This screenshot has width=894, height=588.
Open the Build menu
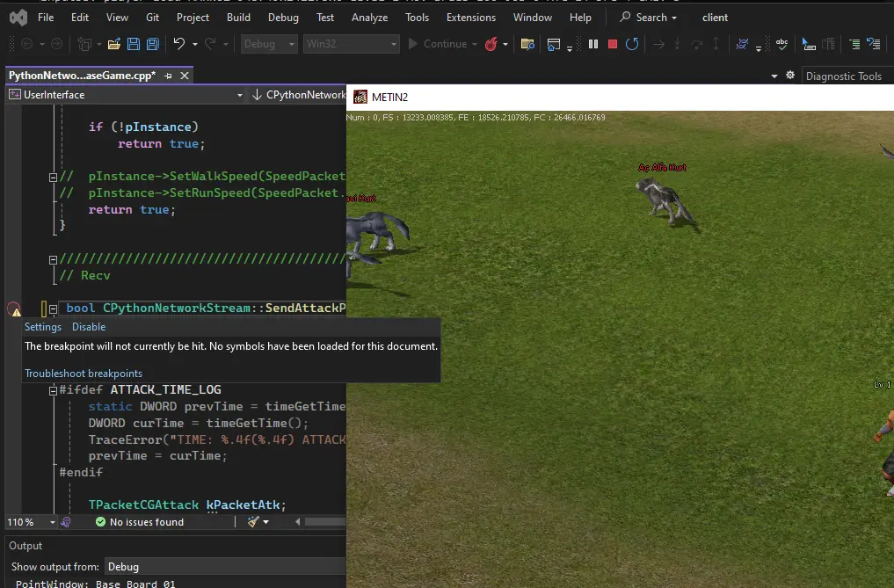[238, 18]
